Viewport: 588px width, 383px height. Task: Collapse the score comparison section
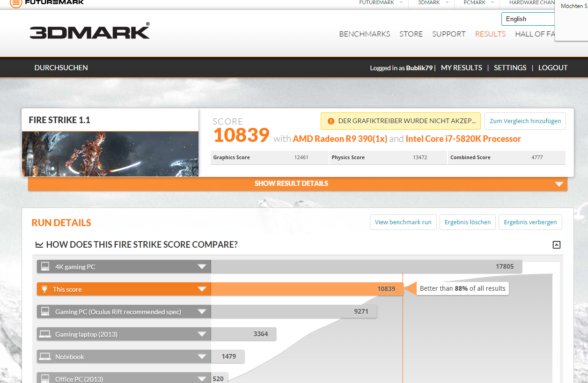click(x=557, y=244)
